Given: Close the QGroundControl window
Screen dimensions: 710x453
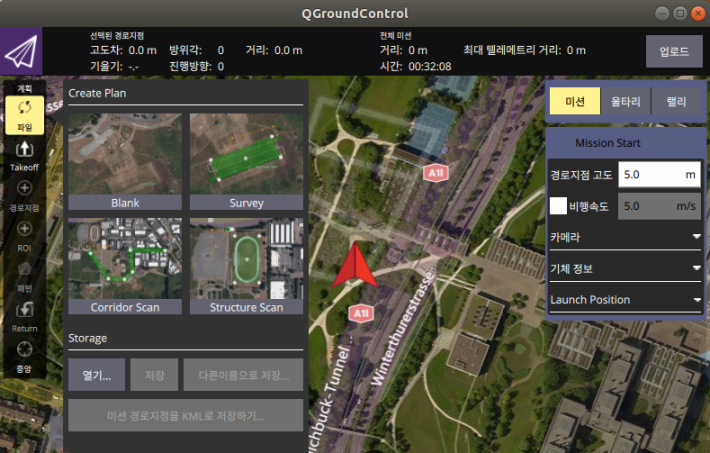Looking at the screenshot, I should (x=698, y=13).
